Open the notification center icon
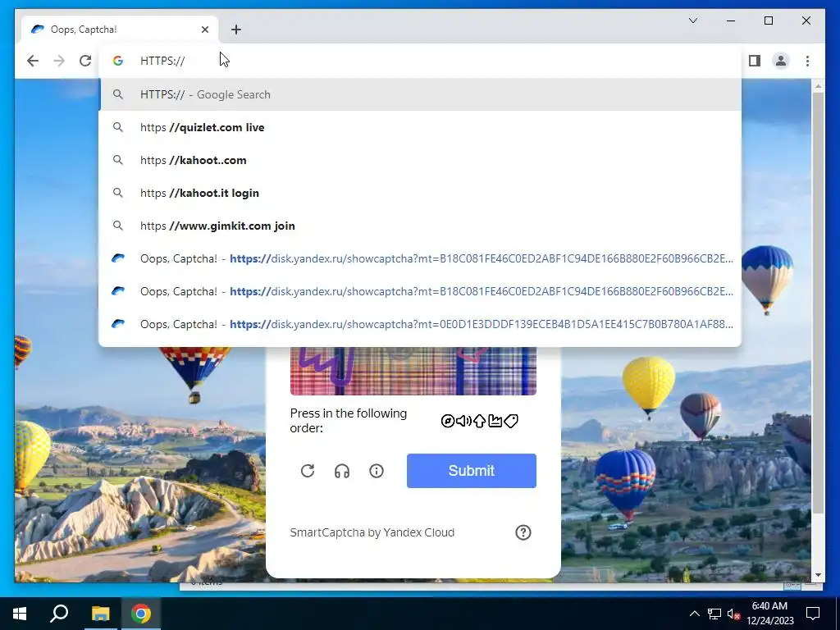This screenshot has width=840, height=630. [813, 614]
